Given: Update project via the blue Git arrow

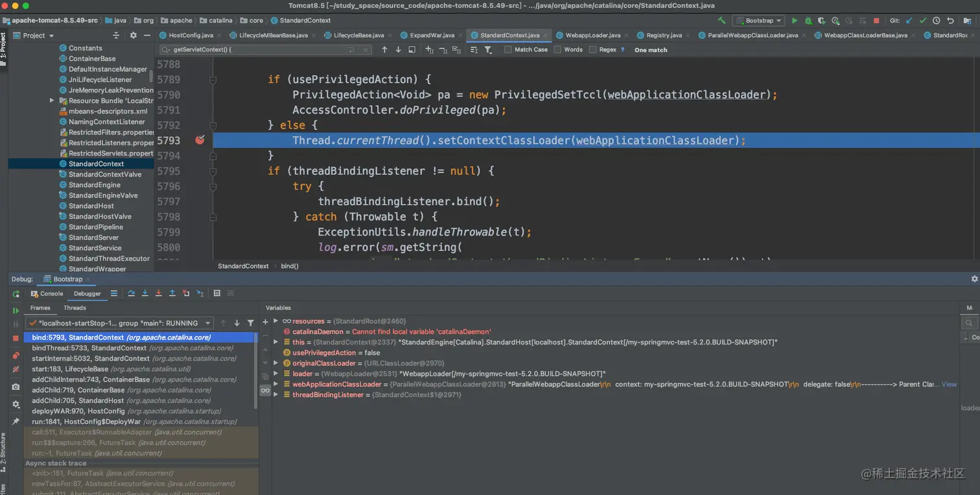Looking at the screenshot, I should click(x=909, y=21).
